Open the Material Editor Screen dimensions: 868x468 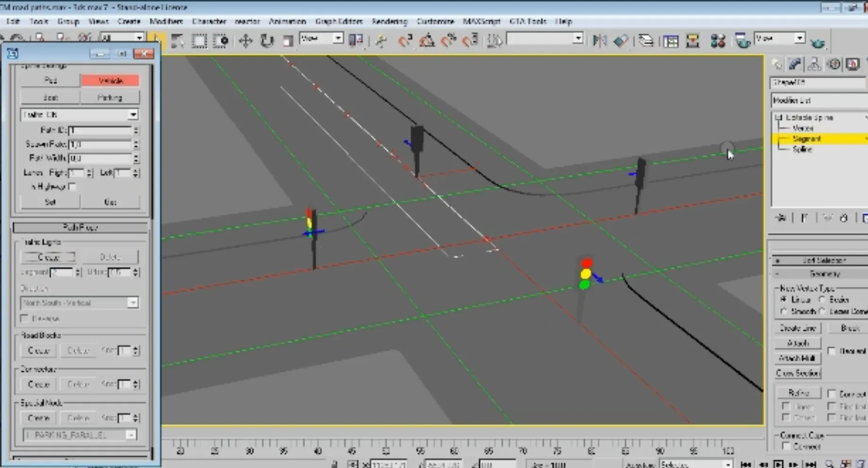[718, 41]
